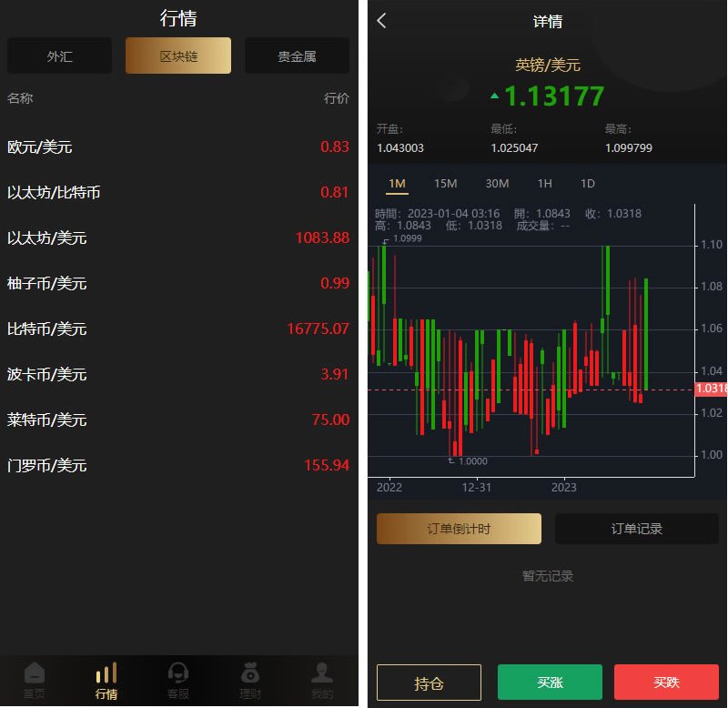The height and width of the screenshot is (708, 728).
Task: Open the 以太坊/比特币 market row
Action: [178, 193]
